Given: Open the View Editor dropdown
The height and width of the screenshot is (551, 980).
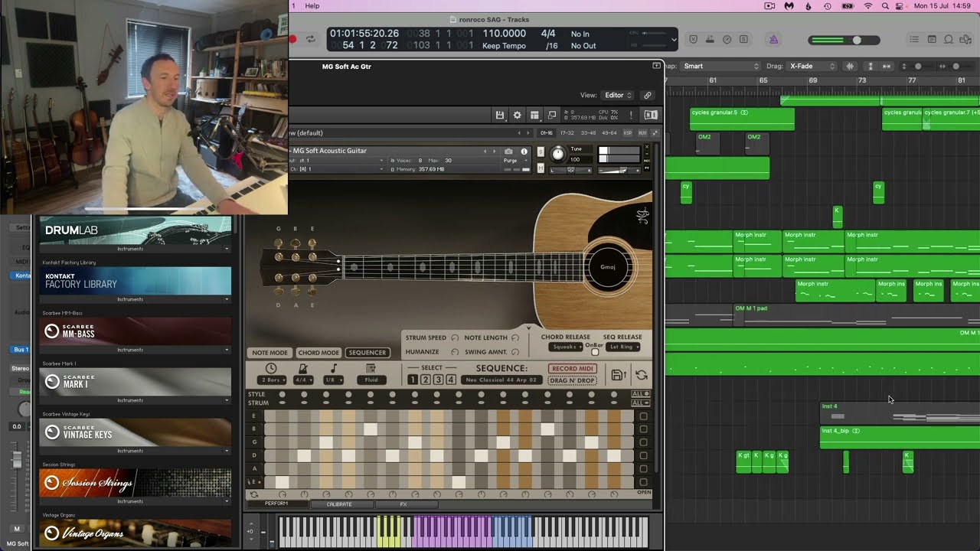Looking at the screenshot, I should (618, 96).
